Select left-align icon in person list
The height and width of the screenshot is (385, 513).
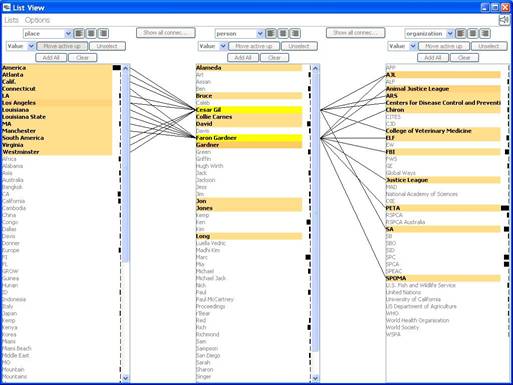coord(271,33)
